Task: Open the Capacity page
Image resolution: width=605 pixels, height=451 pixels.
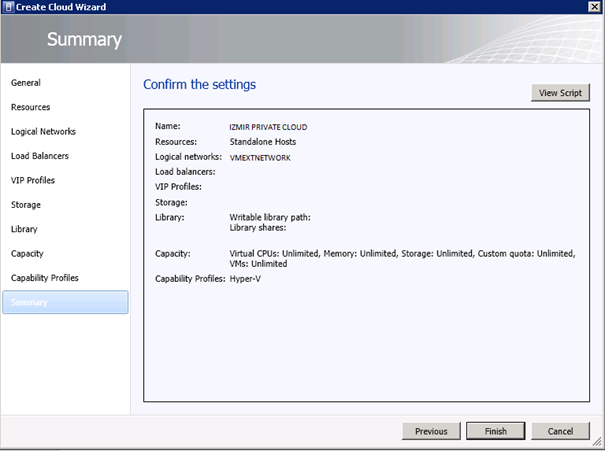Action: point(27,253)
